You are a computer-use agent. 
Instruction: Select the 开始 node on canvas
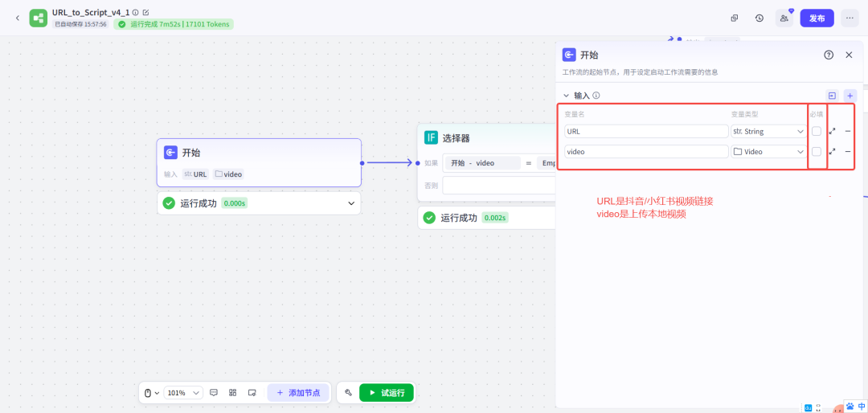point(259,163)
